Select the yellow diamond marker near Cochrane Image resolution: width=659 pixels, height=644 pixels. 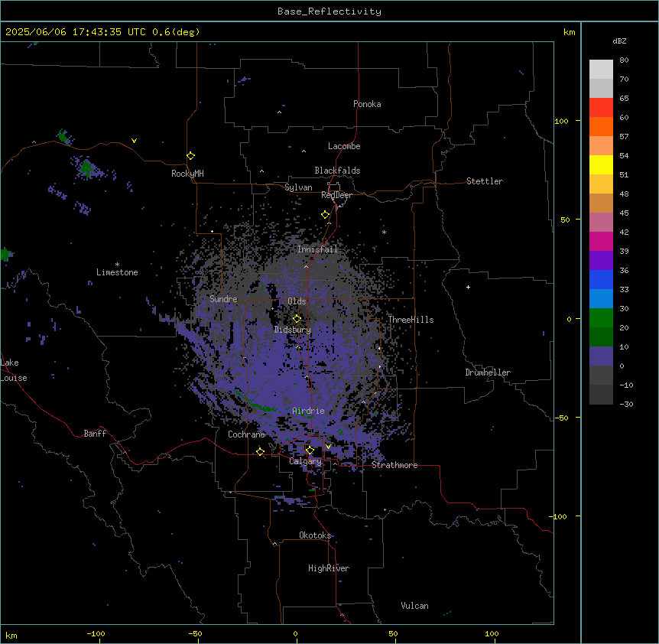(260, 451)
